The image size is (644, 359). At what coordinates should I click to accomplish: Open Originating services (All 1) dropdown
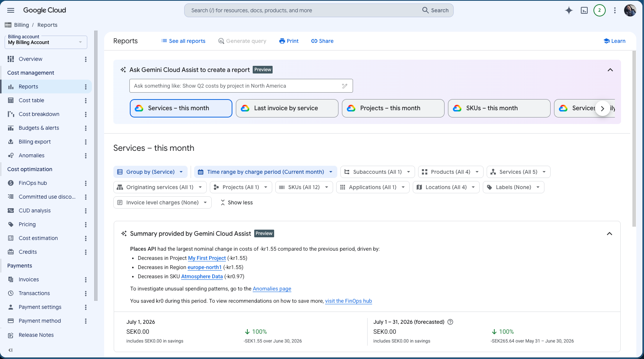(x=160, y=187)
